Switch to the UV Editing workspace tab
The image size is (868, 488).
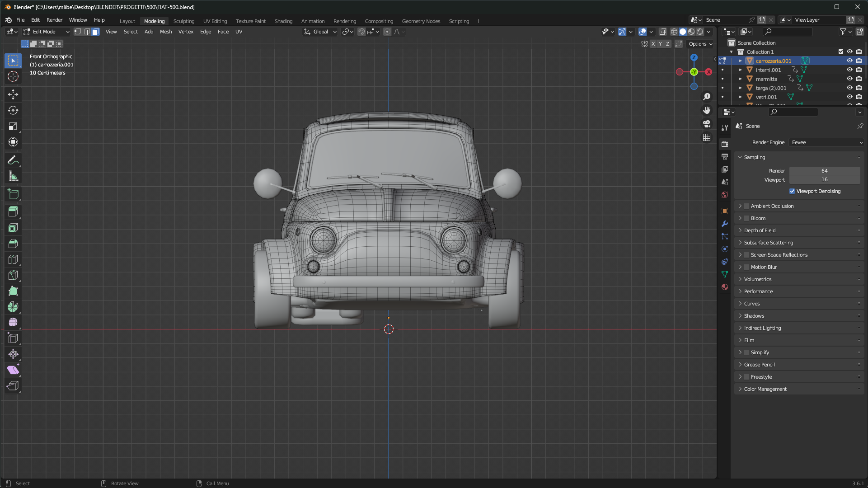(x=215, y=21)
